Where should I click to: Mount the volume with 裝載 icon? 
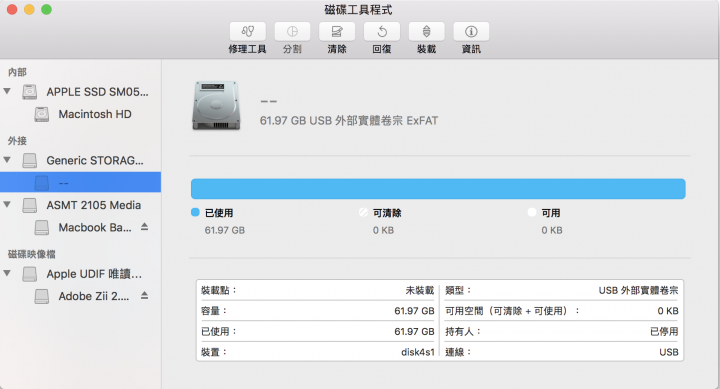click(x=427, y=31)
